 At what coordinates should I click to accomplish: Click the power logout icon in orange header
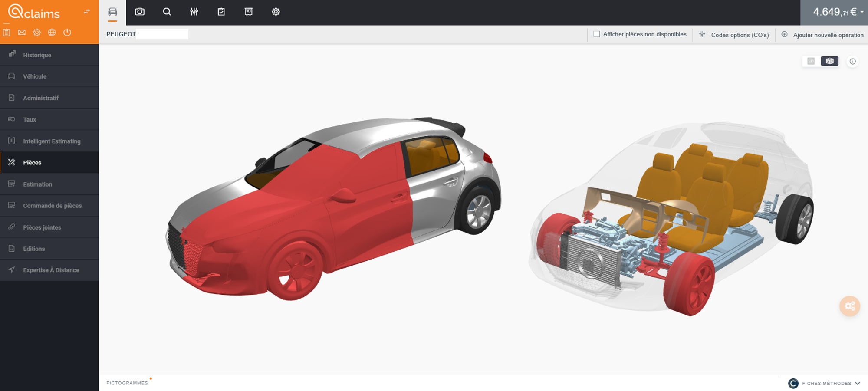67,33
